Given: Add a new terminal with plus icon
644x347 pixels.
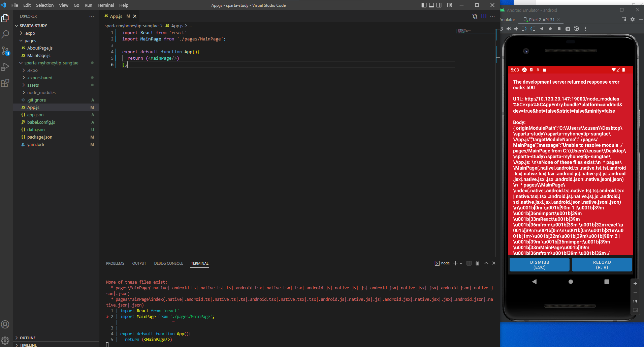Looking at the screenshot, I should coord(455,263).
